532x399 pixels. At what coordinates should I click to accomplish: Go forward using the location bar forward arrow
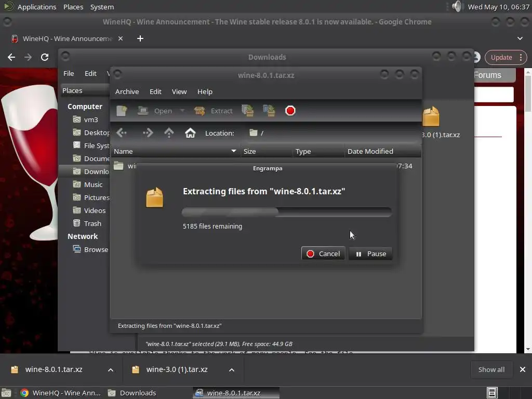tap(148, 133)
